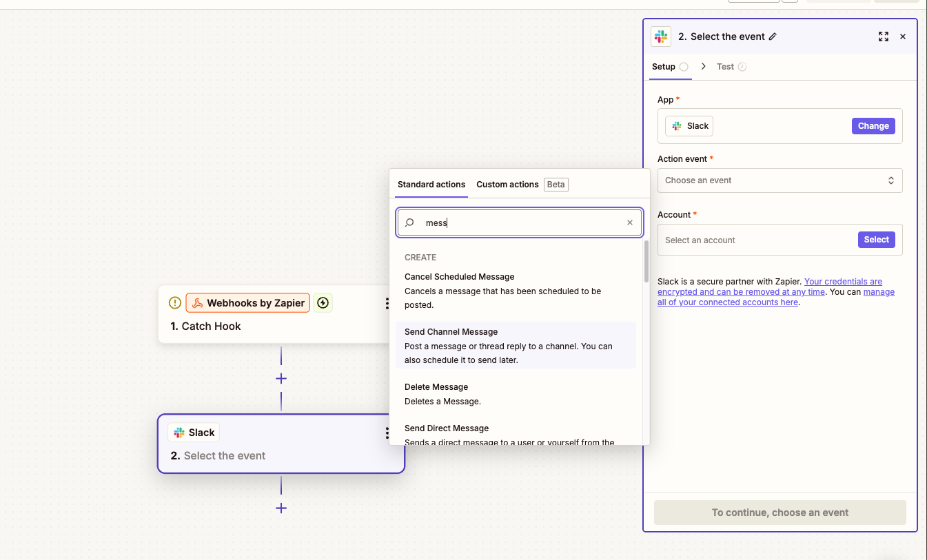Switch to Custom actions tab

(507, 185)
